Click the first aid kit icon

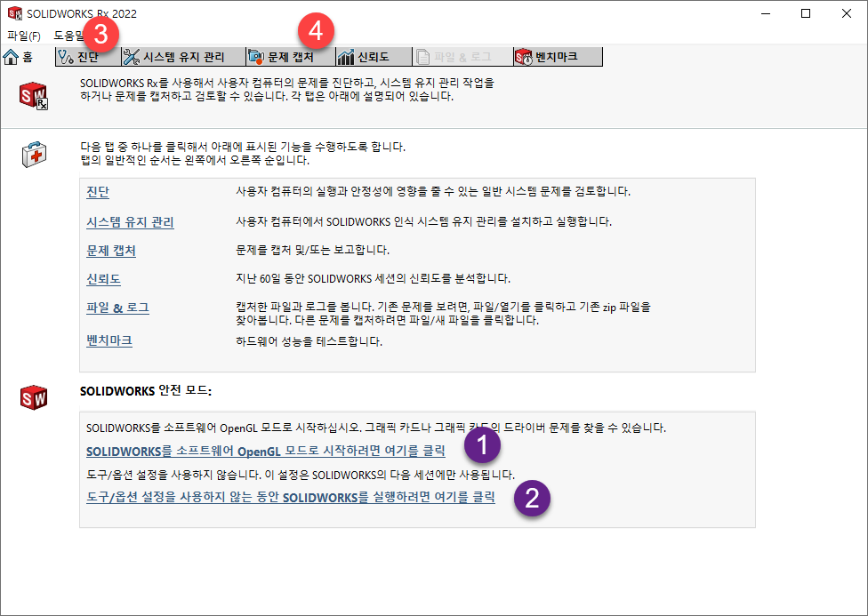(35, 154)
